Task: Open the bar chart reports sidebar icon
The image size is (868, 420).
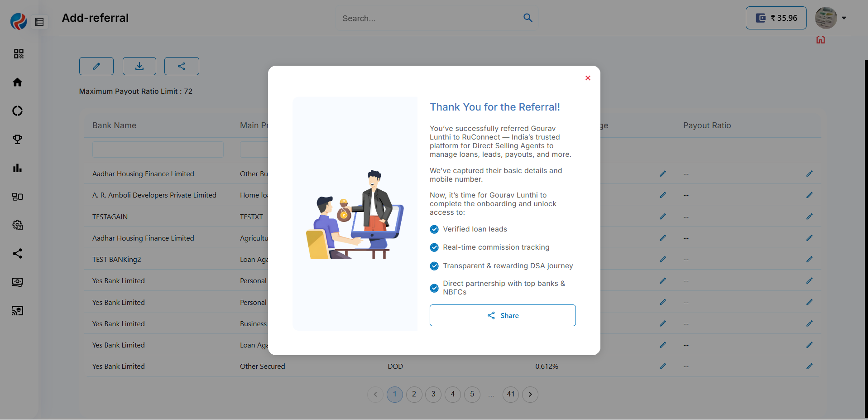Action: coord(18,168)
